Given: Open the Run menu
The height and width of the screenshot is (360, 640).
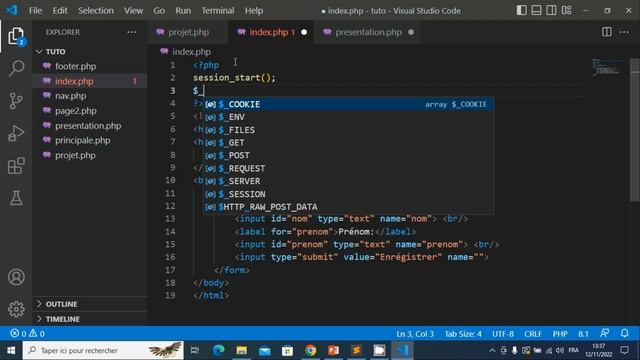Looking at the screenshot, I should tap(183, 11).
